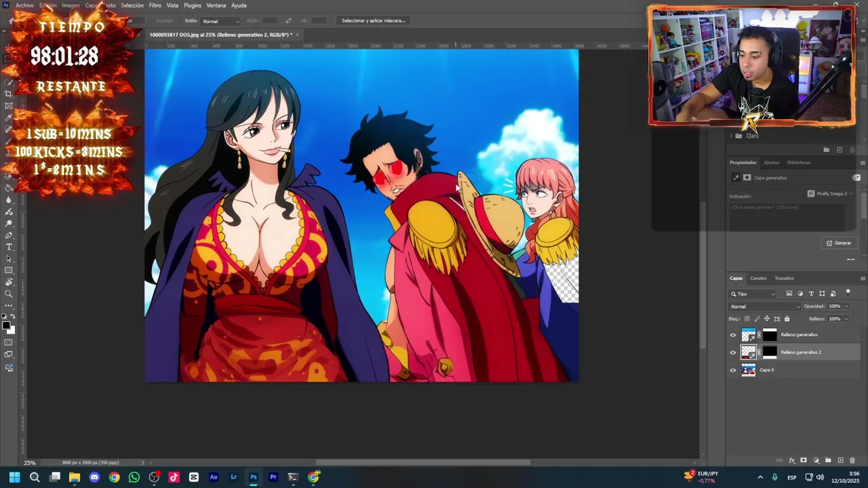This screenshot has height=488, width=868.
Task: Open the Ayuda menu
Action: 239,5
